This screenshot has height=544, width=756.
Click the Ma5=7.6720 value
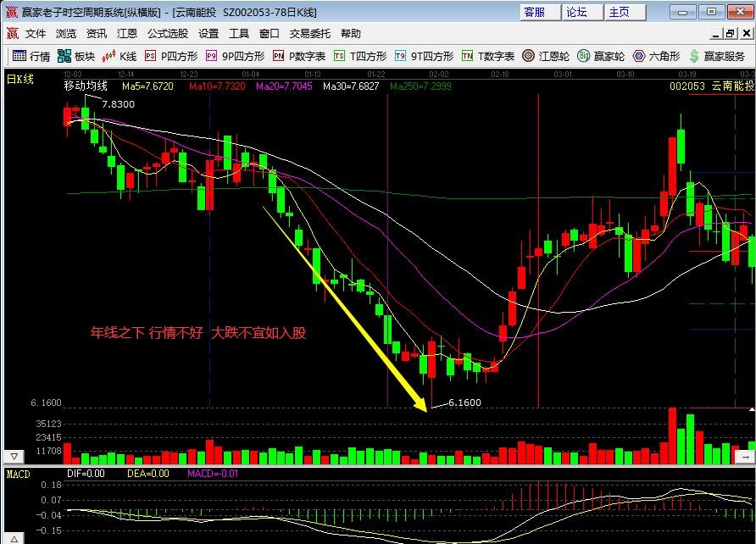click(147, 86)
